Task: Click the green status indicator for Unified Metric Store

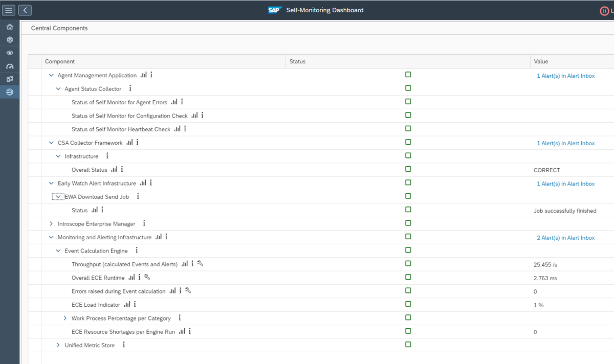Action: point(408,345)
